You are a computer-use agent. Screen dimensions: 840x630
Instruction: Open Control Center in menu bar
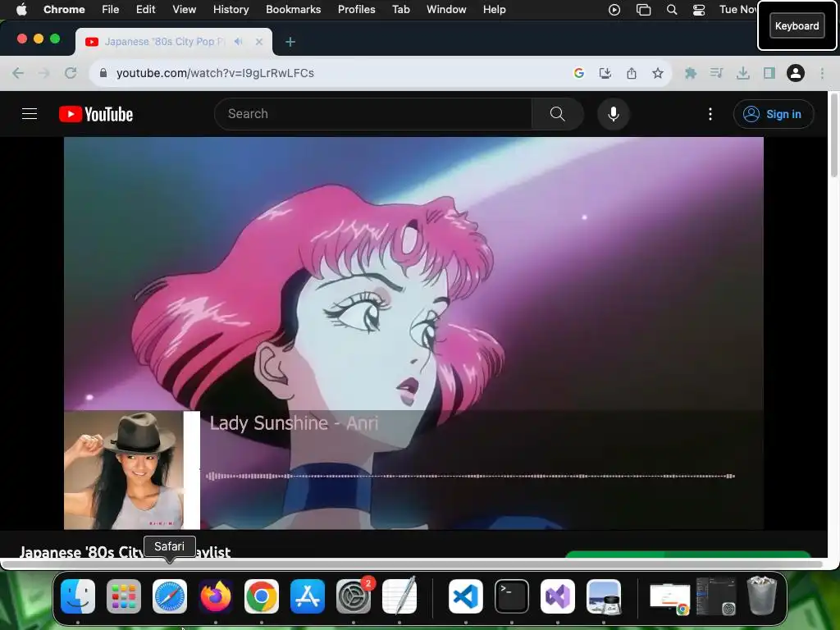699,10
